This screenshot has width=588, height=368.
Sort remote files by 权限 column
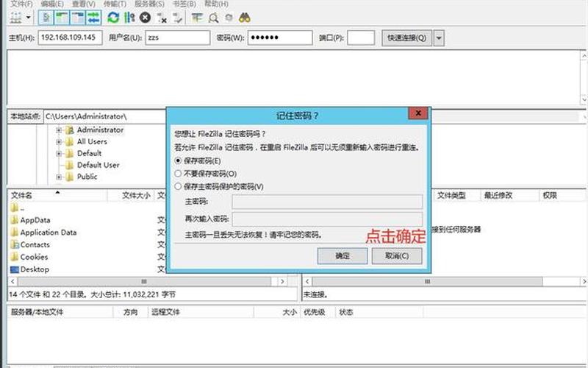pyautogui.click(x=561, y=195)
